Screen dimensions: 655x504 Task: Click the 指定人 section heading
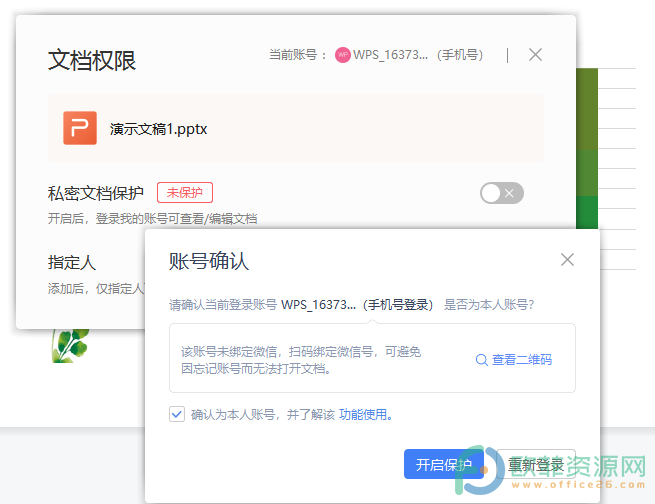[71, 263]
